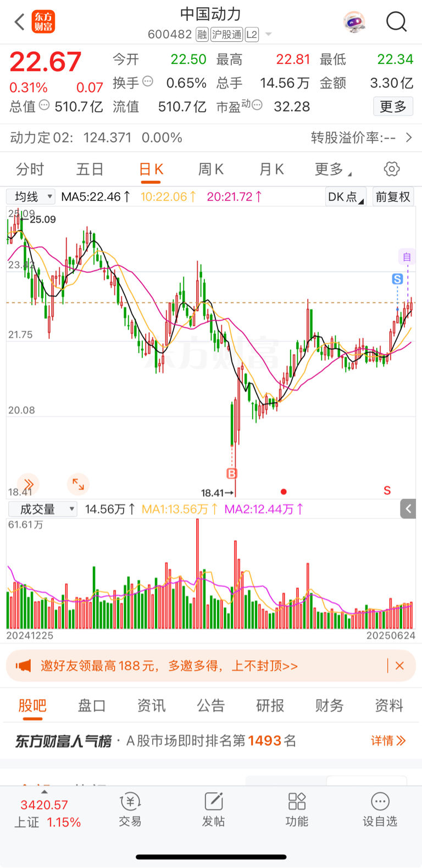Tap the blue S sell marker
The height and width of the screenshot is (868, 422).
pos(397,279)
